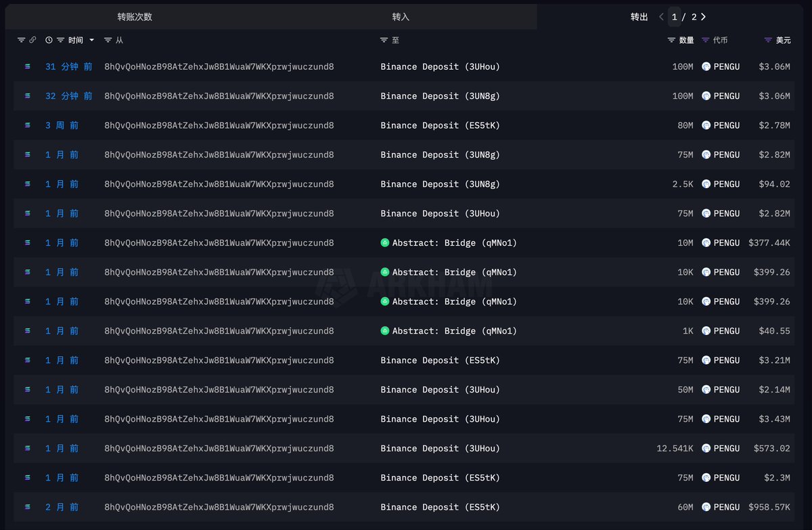This screenshot has width=812, height=530.
Task: Click the Solana chain icon in the 3 周 前 row
Action: pyautogui.click(x=28, y=125)
